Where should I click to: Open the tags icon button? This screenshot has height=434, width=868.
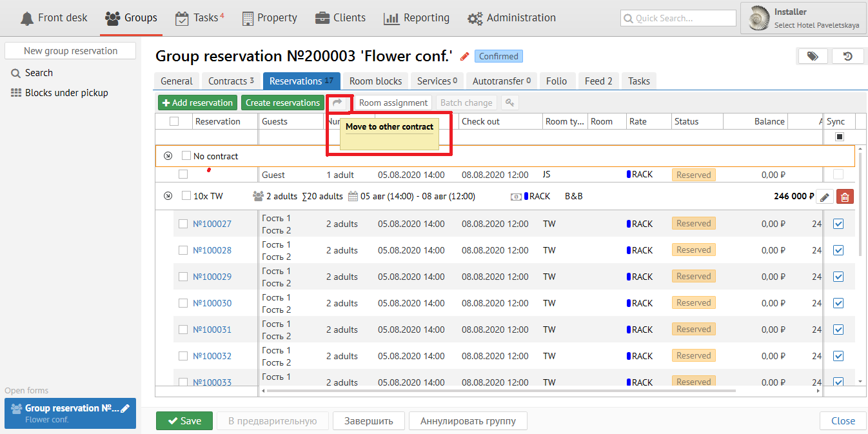pos(813,57)
